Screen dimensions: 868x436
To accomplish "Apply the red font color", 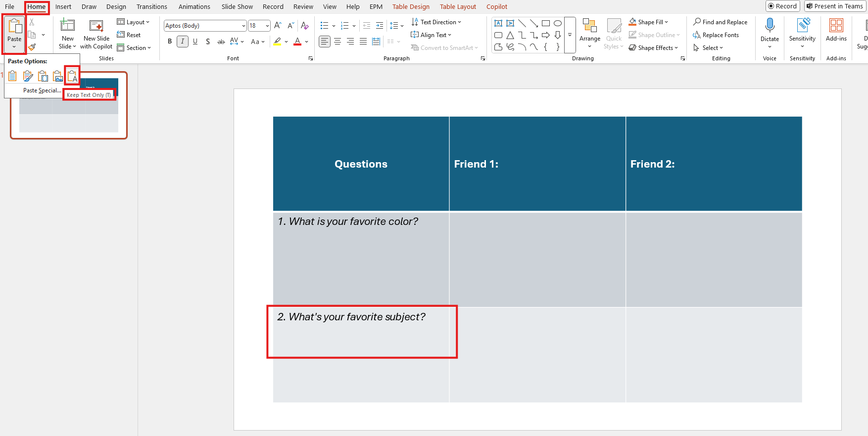I will [297, 42].
